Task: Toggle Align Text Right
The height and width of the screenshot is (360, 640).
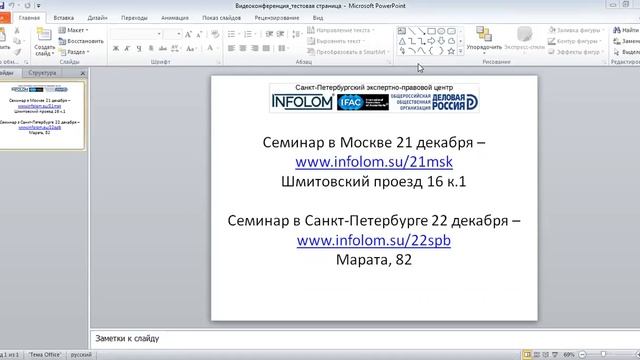Action: [255, 49]
